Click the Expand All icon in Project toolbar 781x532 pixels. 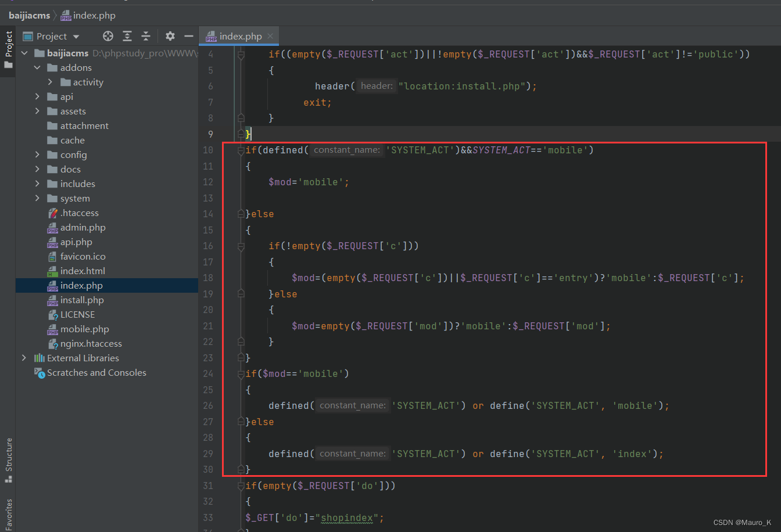pyautogui.click(x=127, y=36)
